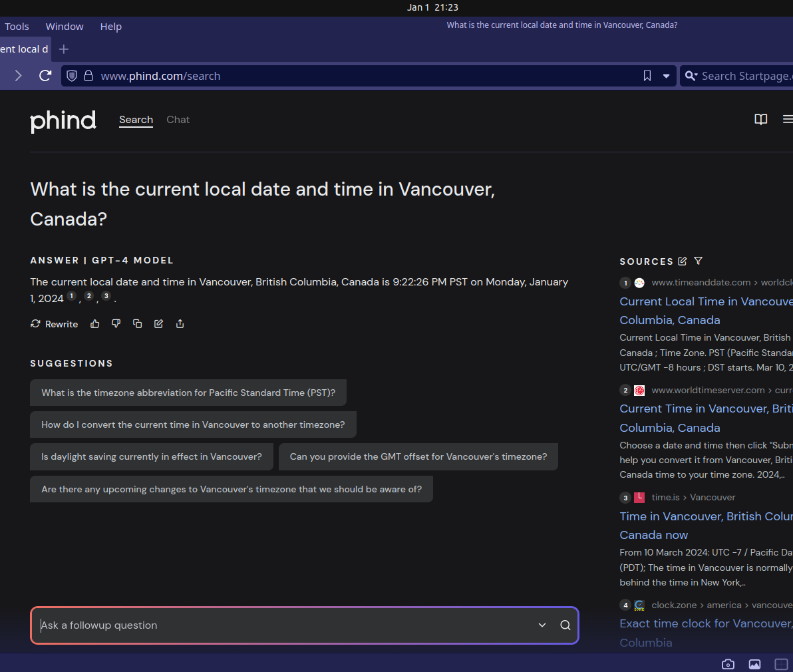Filter sources with the funnel icon

698,261
